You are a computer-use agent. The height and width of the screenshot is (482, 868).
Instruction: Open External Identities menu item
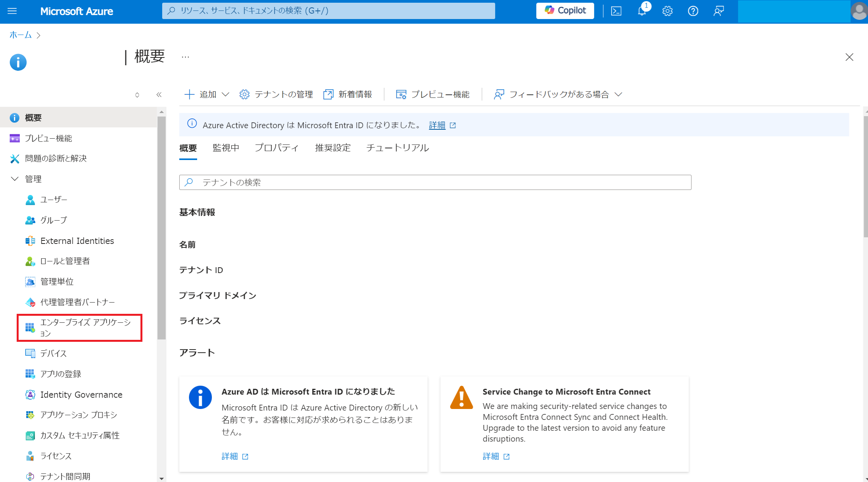tap(77, 241)
